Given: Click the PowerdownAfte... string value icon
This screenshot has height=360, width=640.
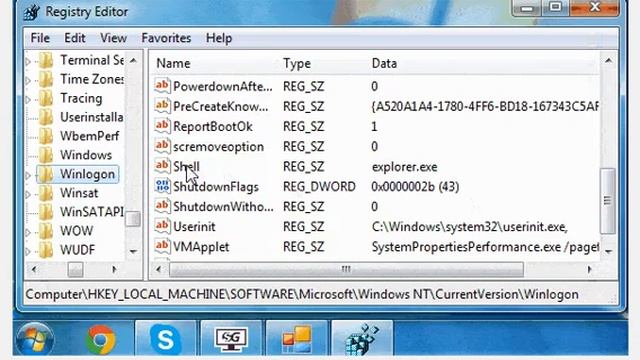Looking at the screenshot, I should [162, 86].
